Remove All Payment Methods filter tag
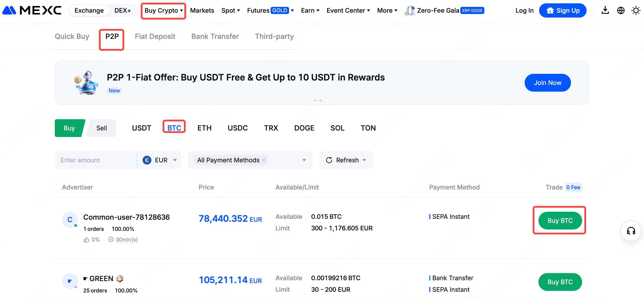The height and width of the screenshot is (298, 644). point(263,160)
